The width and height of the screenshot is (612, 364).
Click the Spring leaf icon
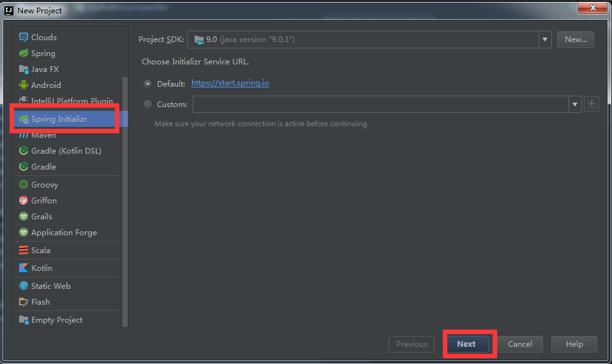[24, 53]
